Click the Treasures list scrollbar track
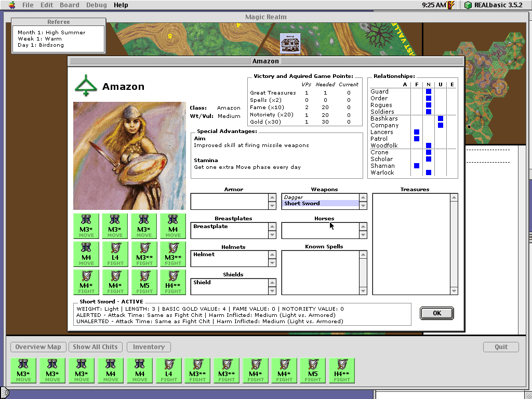This screenshot has height=399, width=532. pyautogui.click(x=454, y=244)
